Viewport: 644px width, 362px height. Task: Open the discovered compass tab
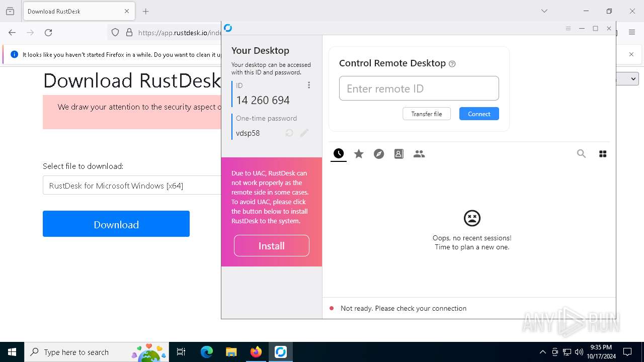[379, 154]
